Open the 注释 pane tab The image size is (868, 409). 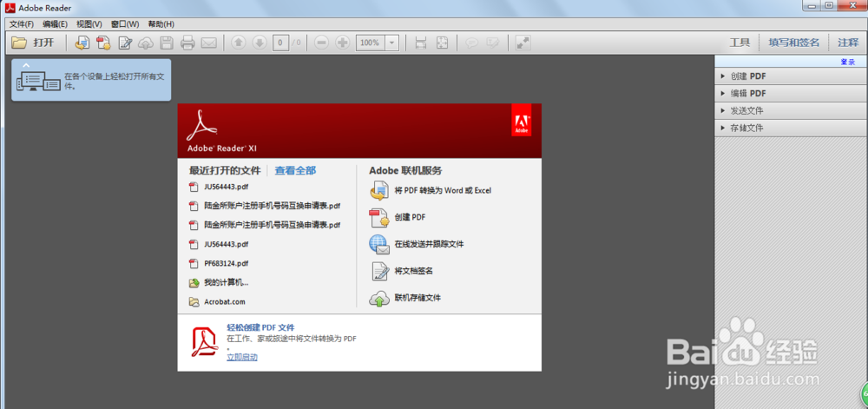pyautogui.click(x=848, y=43)
